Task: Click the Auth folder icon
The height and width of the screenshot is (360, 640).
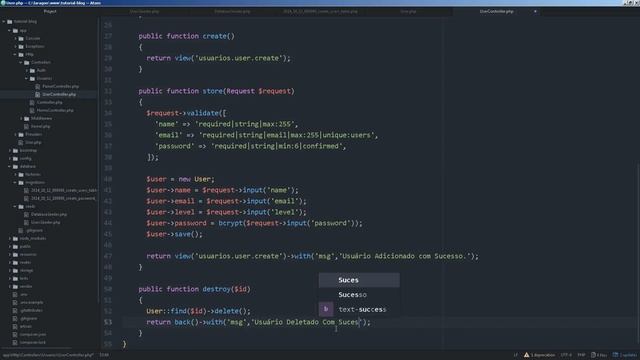Action: 32,70
